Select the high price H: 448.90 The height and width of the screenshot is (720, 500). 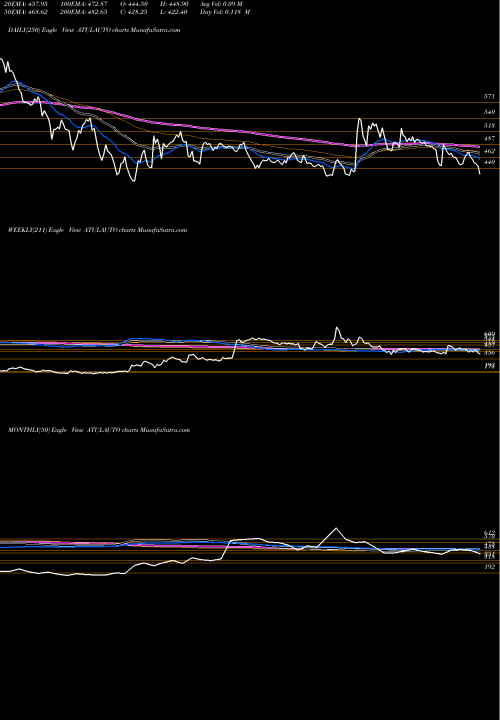pyautogui.click(x=172, y=4)
